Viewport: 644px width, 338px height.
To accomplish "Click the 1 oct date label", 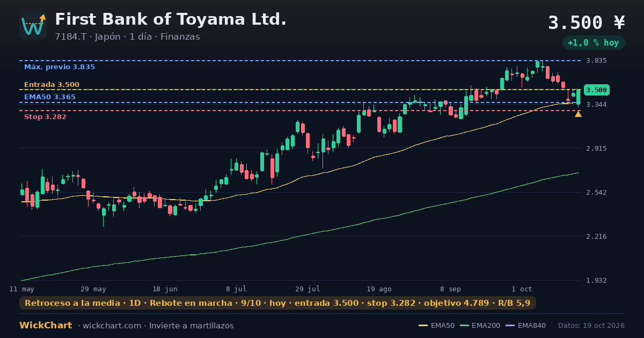I will [x=522, y=289].
